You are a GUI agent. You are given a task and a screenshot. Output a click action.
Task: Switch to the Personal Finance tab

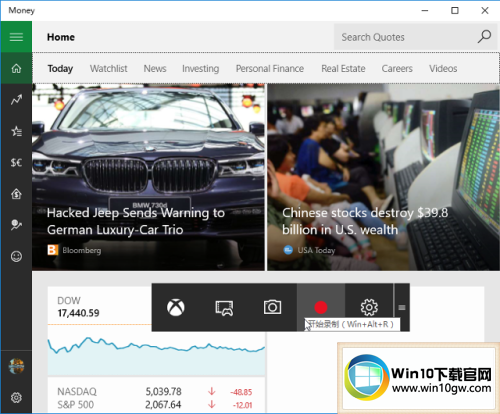click(270, 69)
